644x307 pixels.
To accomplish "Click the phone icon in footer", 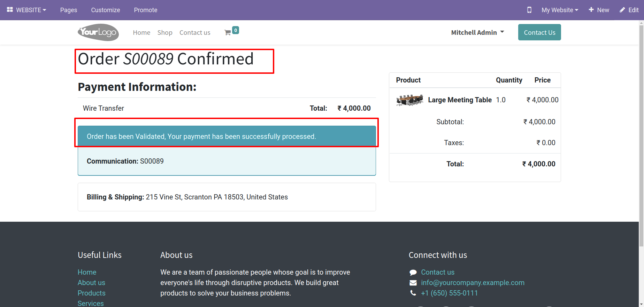I will [x=413, y=293].
